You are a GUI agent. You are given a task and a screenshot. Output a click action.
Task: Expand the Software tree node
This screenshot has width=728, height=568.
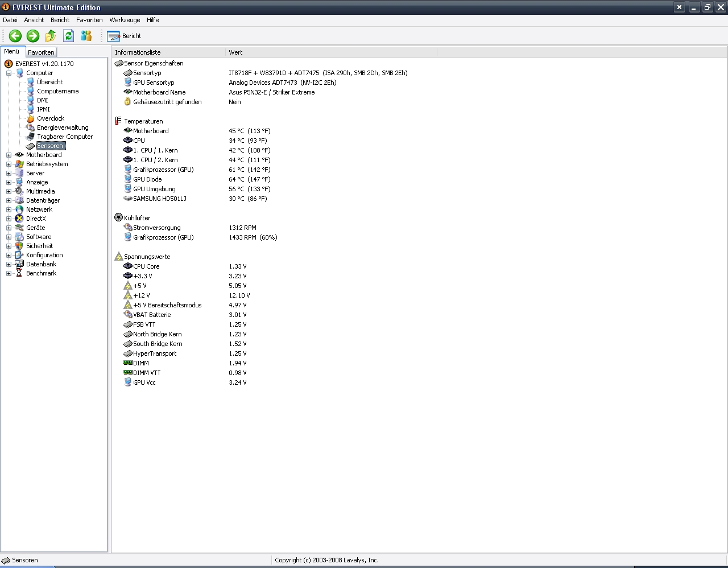tap(9, 237)
